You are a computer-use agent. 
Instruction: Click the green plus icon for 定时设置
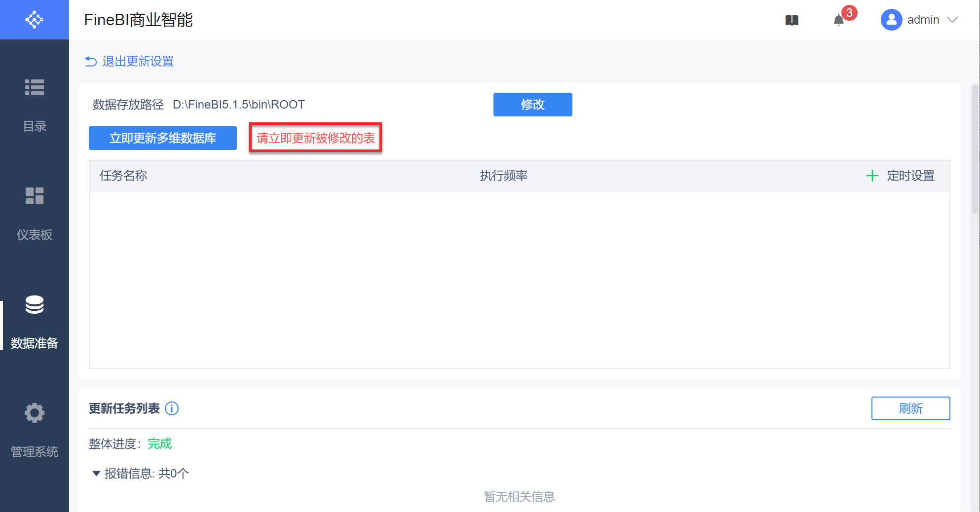tap(872, 176)
